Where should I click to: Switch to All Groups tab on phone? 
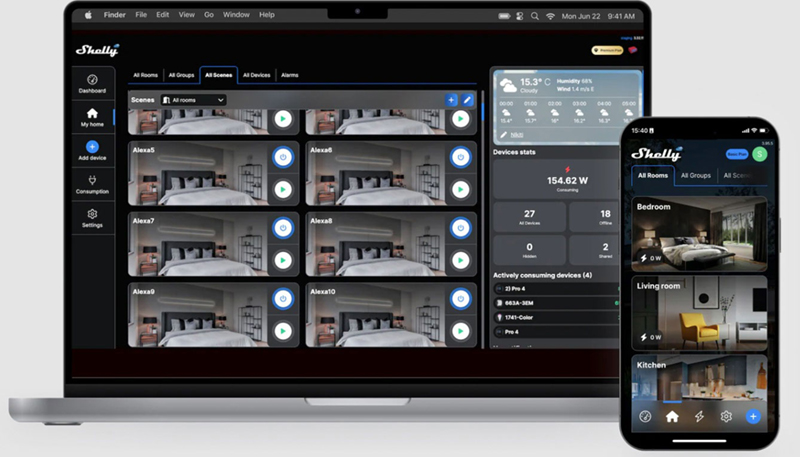tap(696, 175)
